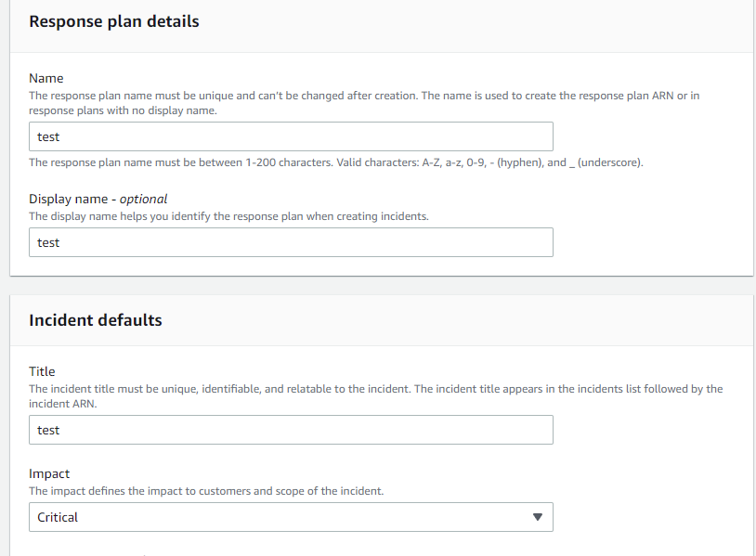Click the italic optional word
This screenshot has height=556, width=756.
[143, 199]
